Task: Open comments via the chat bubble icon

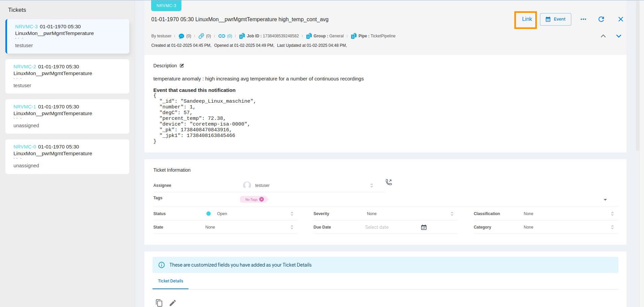Action: (x=181, y=36)
